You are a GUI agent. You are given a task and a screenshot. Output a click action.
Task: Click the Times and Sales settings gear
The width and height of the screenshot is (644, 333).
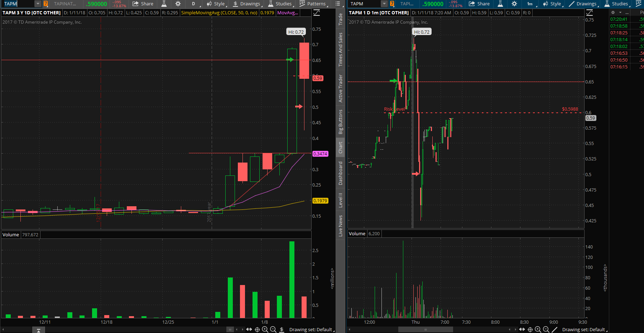click(613, 13)
